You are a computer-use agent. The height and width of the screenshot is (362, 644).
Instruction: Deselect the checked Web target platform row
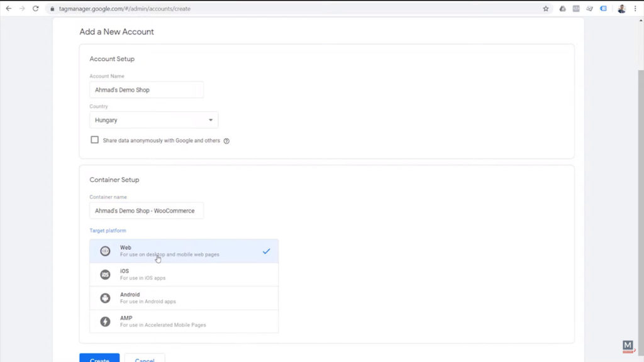coord(184,250)
